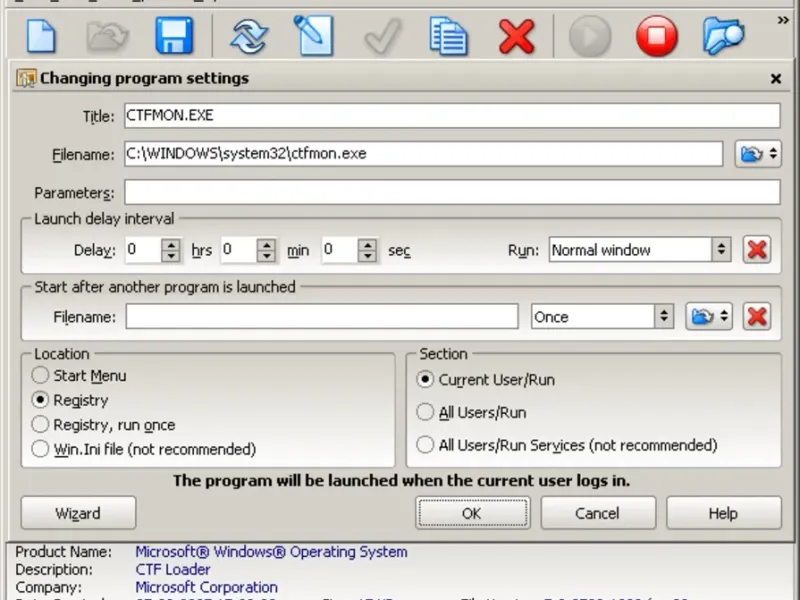
Task: Click the delay hours value field
Action: point(143,250)
